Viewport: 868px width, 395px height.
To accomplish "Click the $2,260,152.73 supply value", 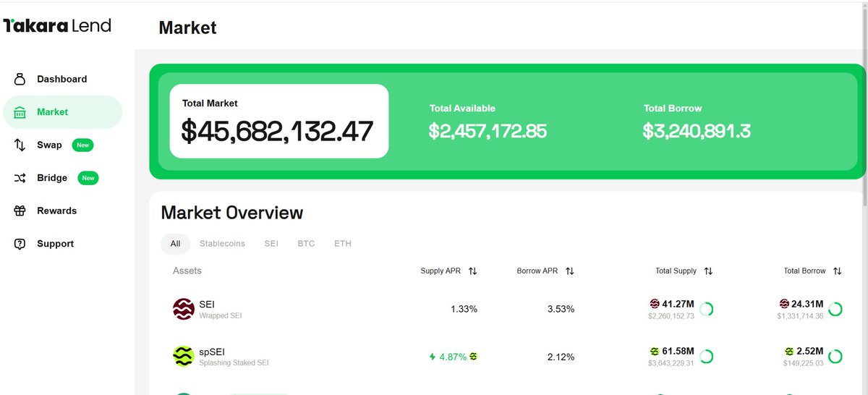I will (671, 316).
